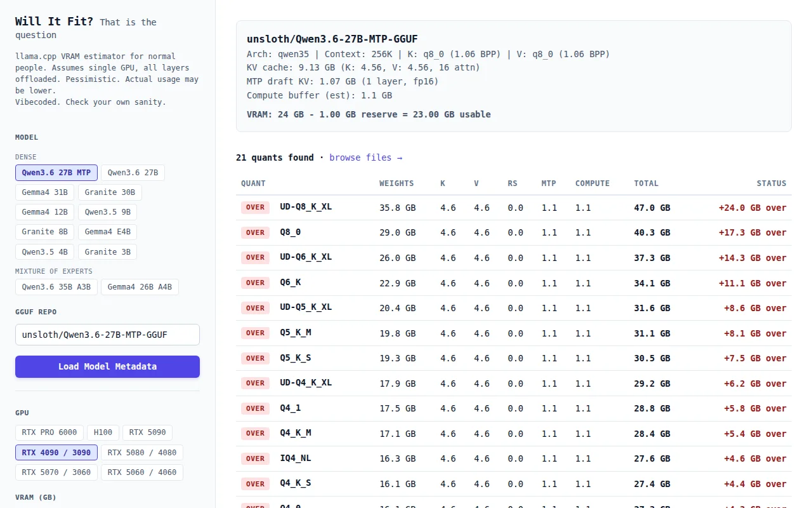
Task: Click the OVER badge on the Q6_K row
Action: pos(255,283)
